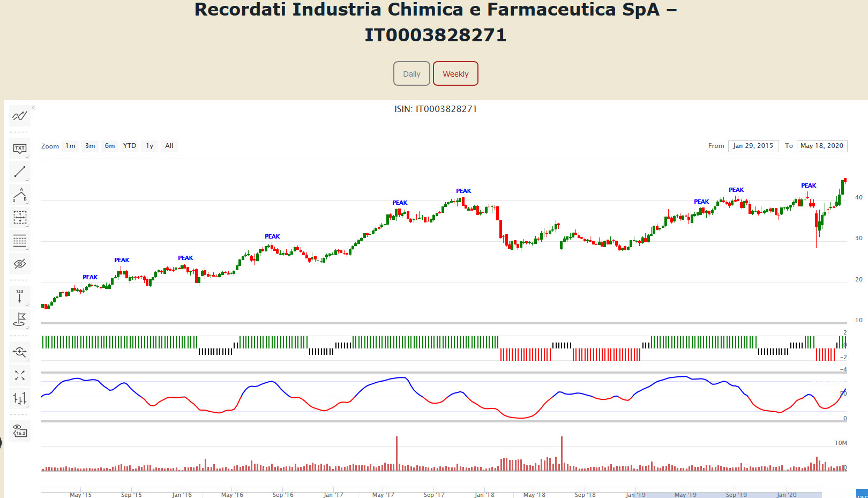Open the Fibonacci lines tool

click(x=20, y=241)
